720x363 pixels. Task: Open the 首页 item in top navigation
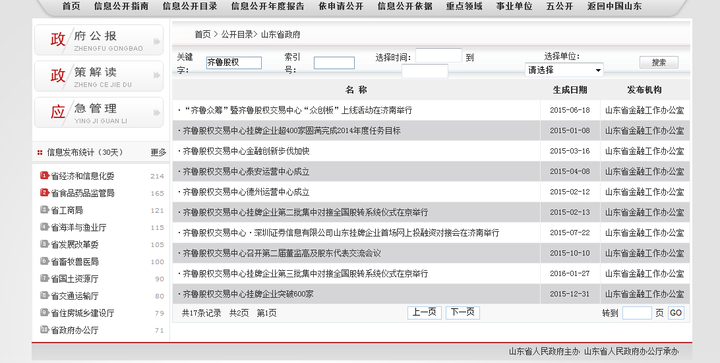click(71, 6)
